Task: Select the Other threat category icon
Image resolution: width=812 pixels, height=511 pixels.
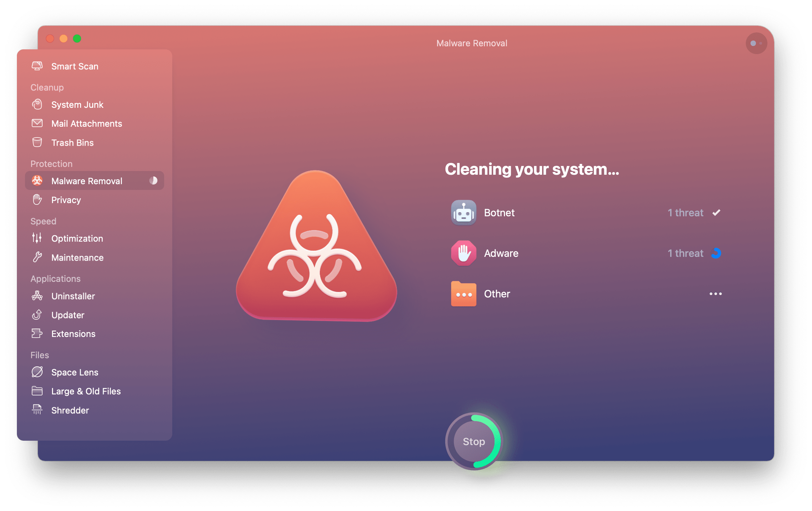Action: pos(462,293)
